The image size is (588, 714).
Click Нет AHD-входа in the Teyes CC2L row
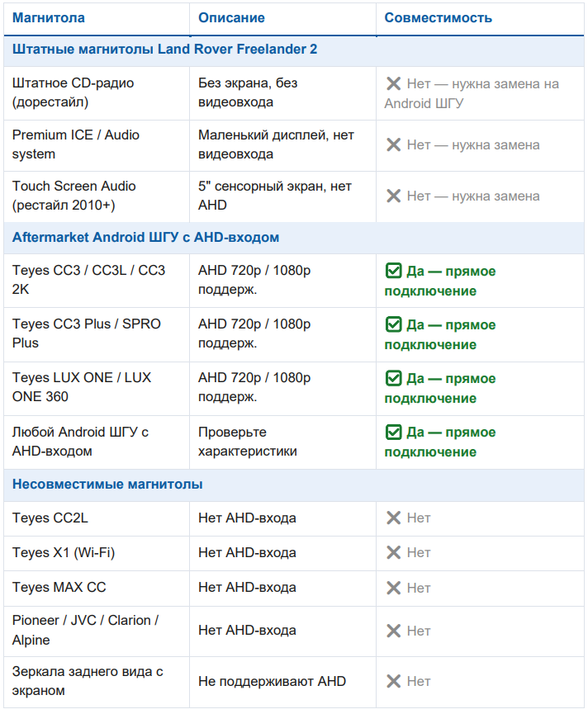[x=247, y=518]
